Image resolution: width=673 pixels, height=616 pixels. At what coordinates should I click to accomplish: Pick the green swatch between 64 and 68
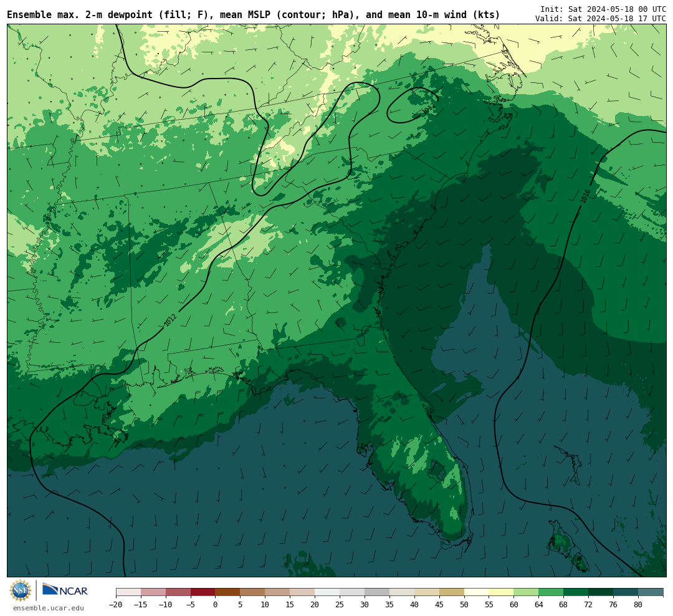pos(551,592)
